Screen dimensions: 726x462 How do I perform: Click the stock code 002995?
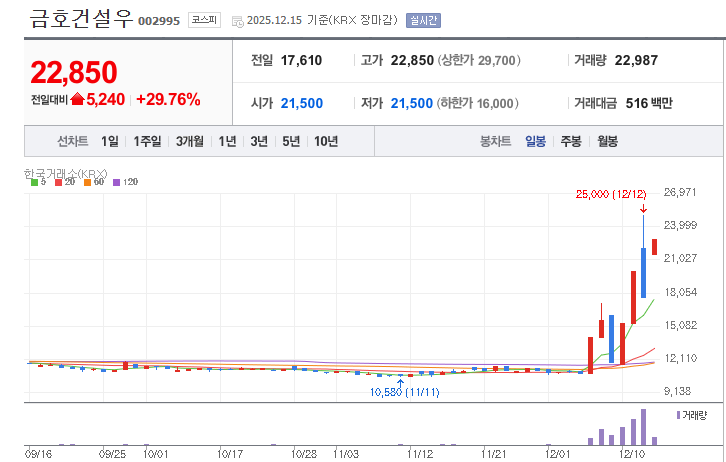coord(159,21)
